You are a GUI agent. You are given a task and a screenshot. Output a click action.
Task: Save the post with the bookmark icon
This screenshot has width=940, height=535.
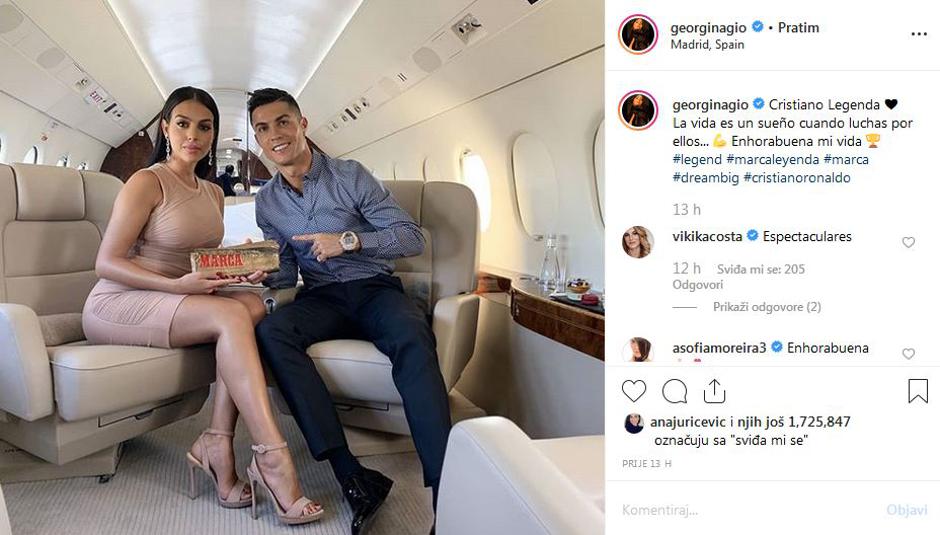[918, 391]
